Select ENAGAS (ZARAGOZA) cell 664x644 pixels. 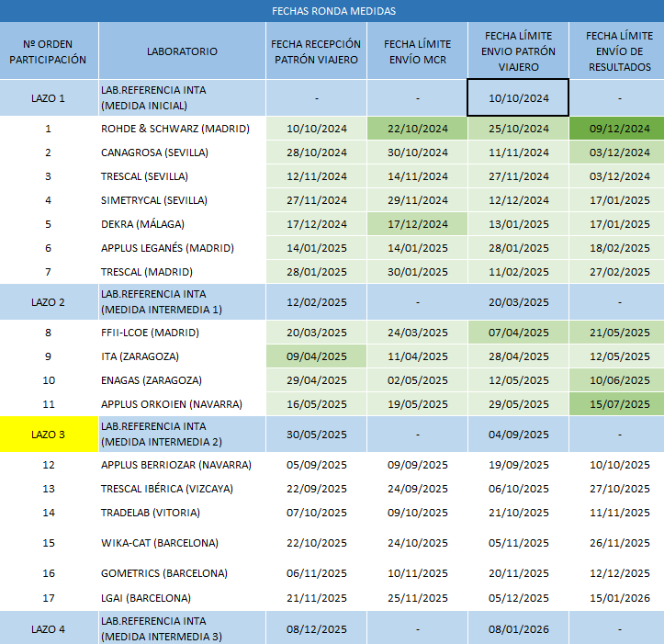(x=182, y=380)
